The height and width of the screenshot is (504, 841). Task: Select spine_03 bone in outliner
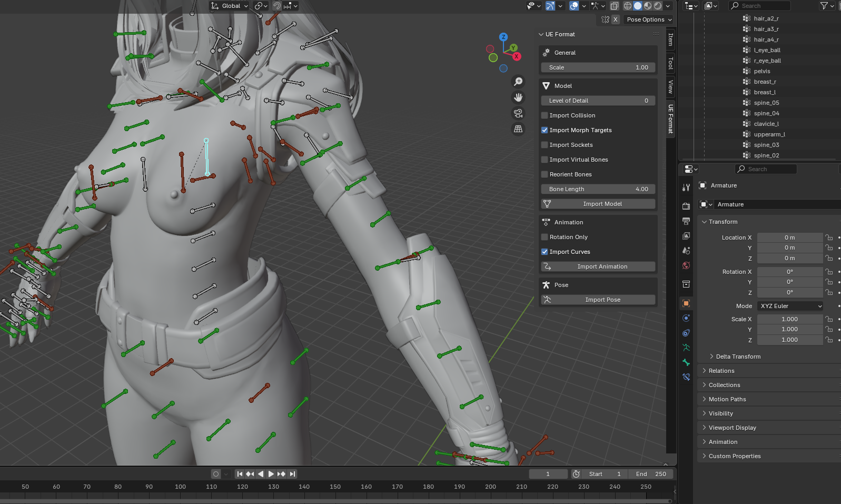click(x=766, y=145)
